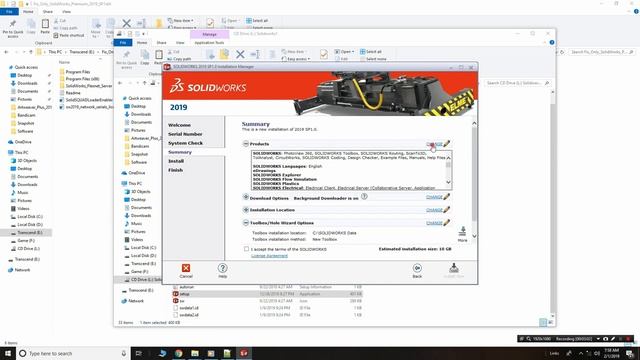Screen dimensions: 640x360
Task: Open Help in the Installation Manager
Action: 222,271
